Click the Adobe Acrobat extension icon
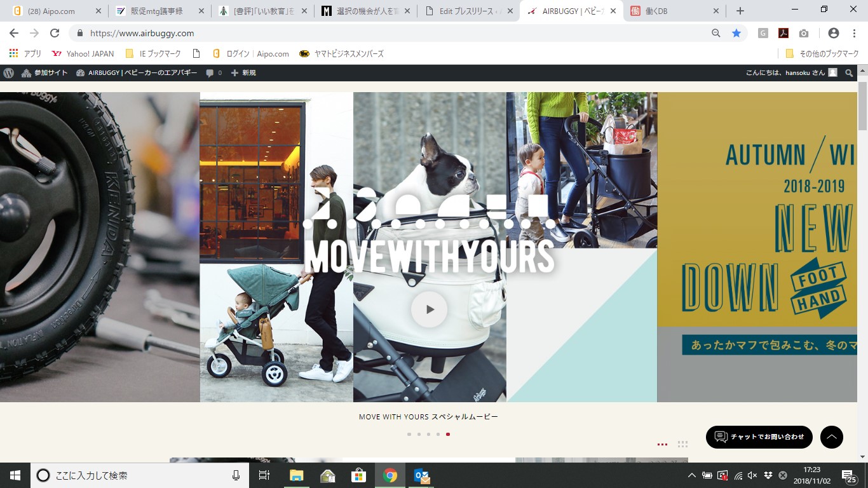 (x=783, y=33)
